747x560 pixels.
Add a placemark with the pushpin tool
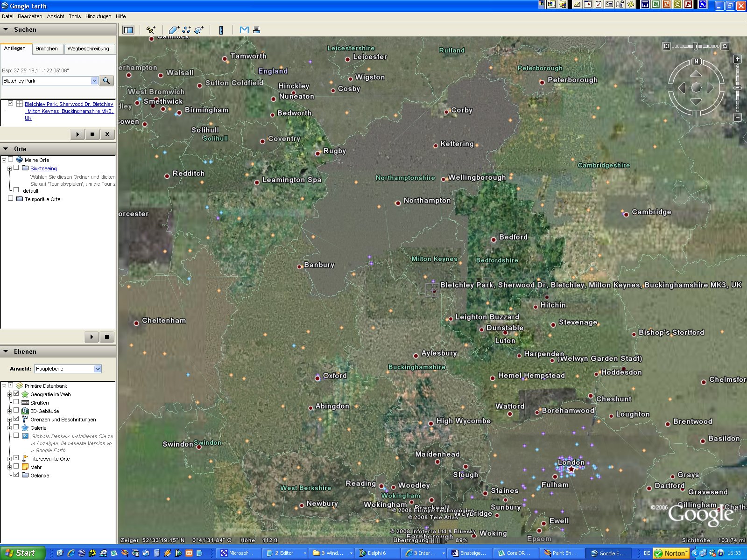coord(150,30)
